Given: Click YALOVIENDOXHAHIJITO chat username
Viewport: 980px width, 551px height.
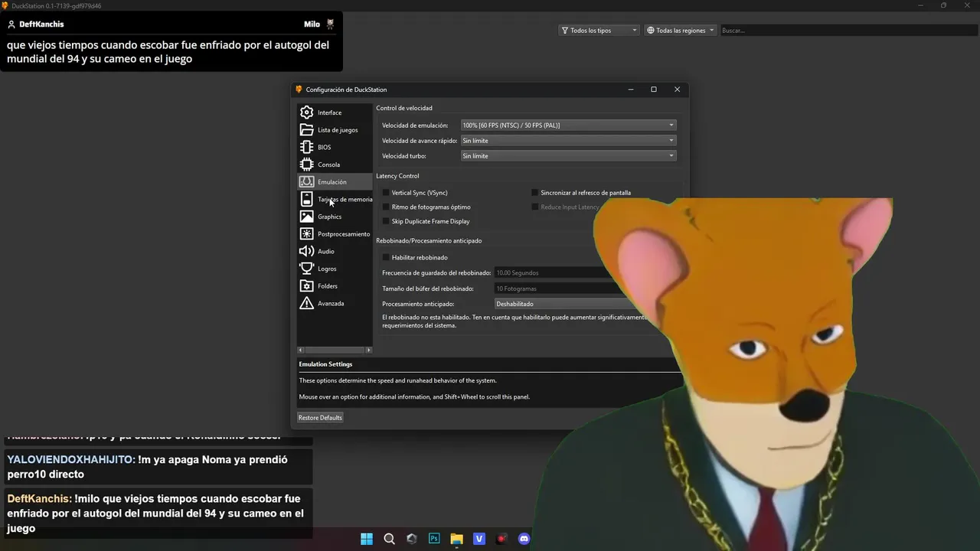Looking at the screenshot, I should click(71, 460).
